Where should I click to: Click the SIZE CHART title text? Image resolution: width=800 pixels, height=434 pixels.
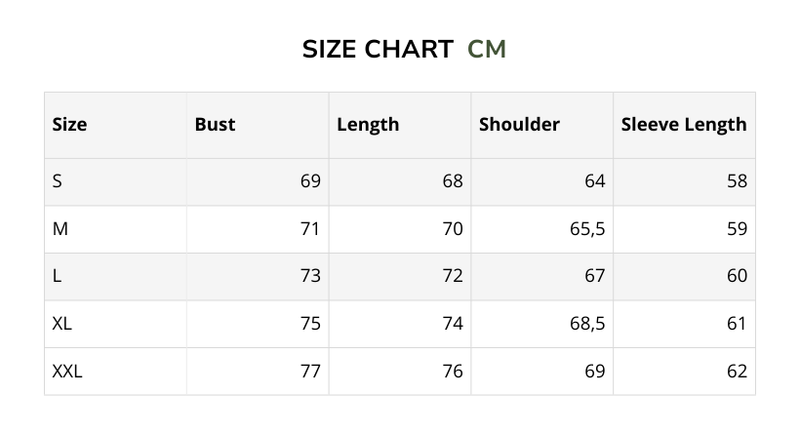pyautogui.click(x=378, y=49)
